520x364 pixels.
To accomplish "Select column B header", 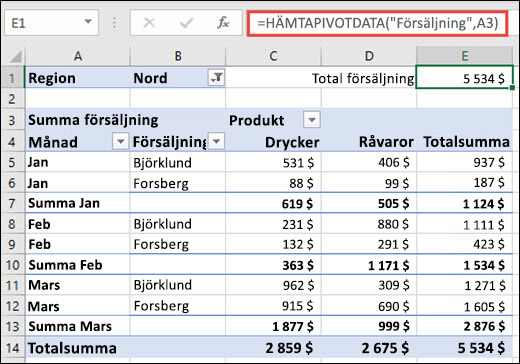I will [178, 56].
